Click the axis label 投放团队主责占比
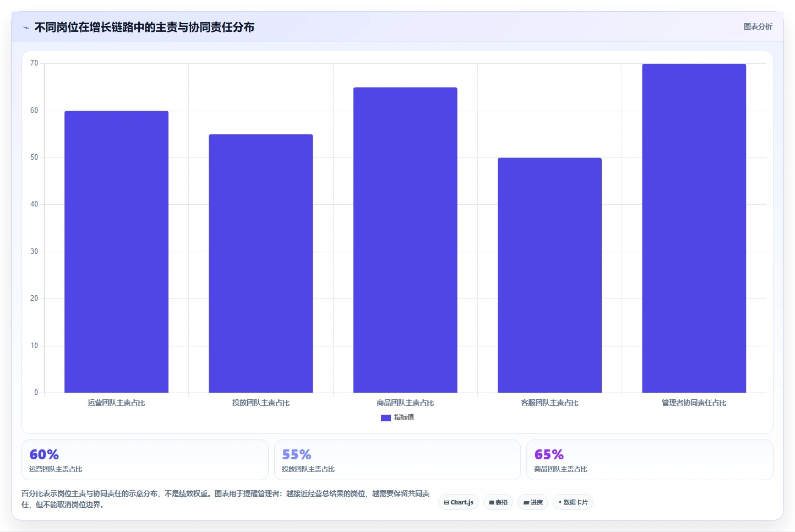Image resolution: width=795 pixels, height=532 pixels. tap(261, 403)
